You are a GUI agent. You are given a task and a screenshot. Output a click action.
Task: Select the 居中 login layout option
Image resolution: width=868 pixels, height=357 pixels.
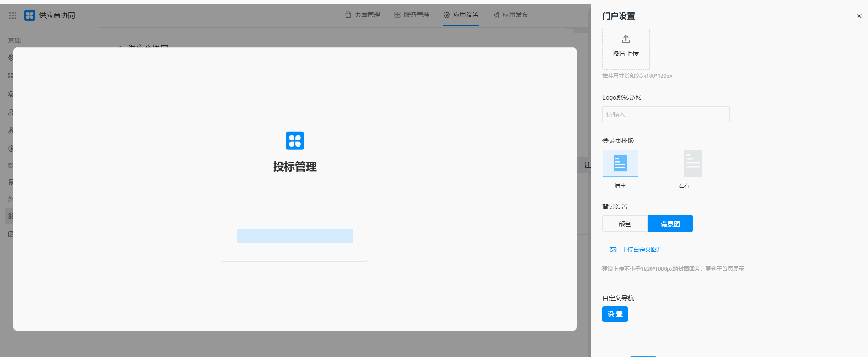pos(620,163)
